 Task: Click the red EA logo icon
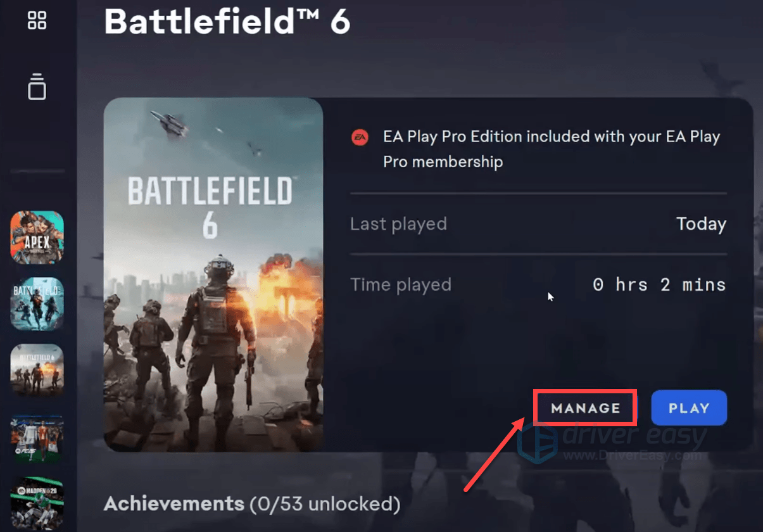point(360,137)
